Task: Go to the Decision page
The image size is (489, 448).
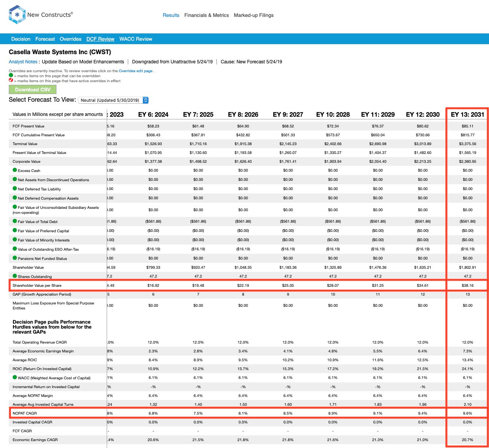Action: click(21, 39)
